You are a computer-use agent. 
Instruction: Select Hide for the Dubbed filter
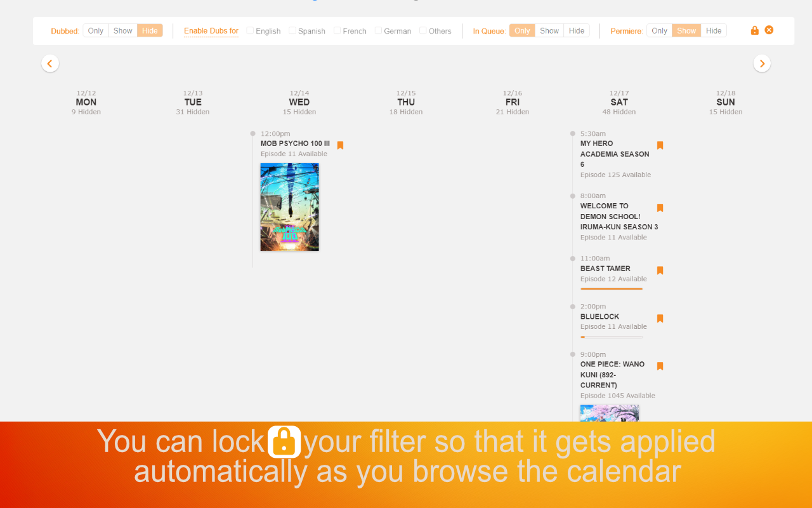point(150,30)
